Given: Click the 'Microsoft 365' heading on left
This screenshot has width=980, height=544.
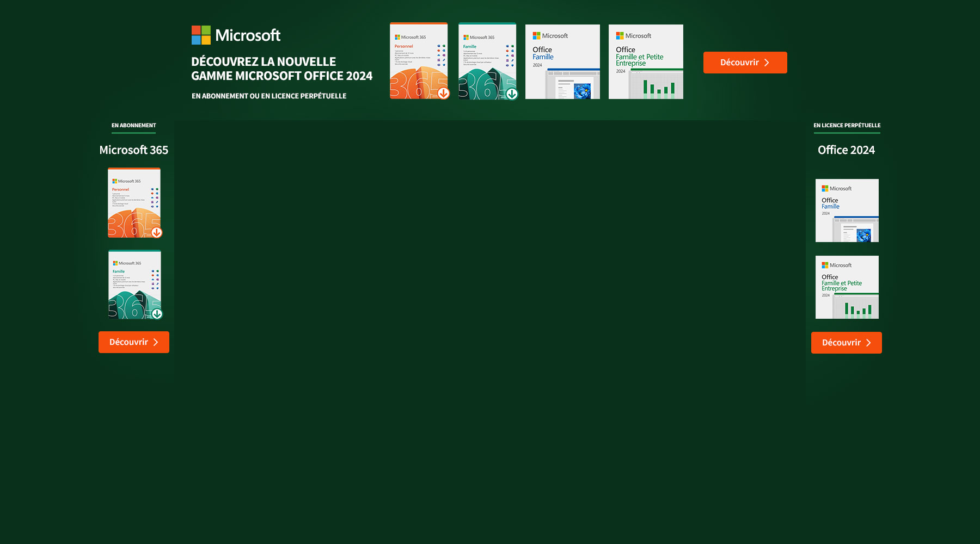Looking at the screenshot, I should [x=134, y=150].
